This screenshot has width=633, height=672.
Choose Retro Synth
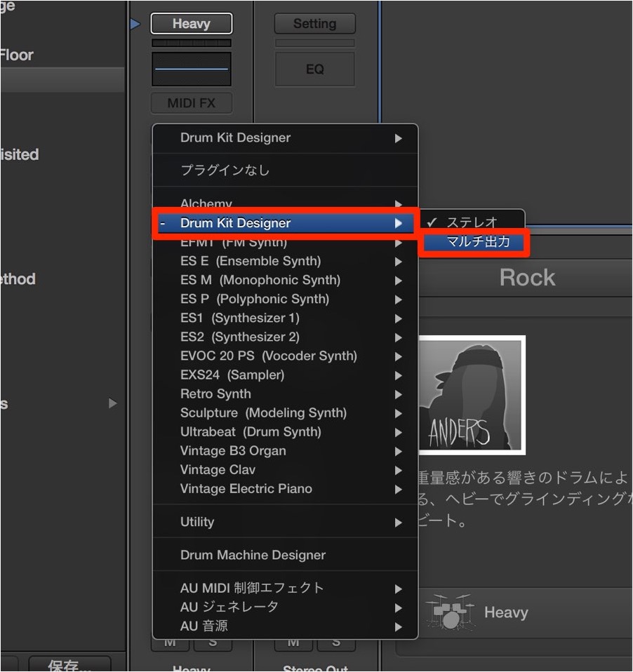285,394
